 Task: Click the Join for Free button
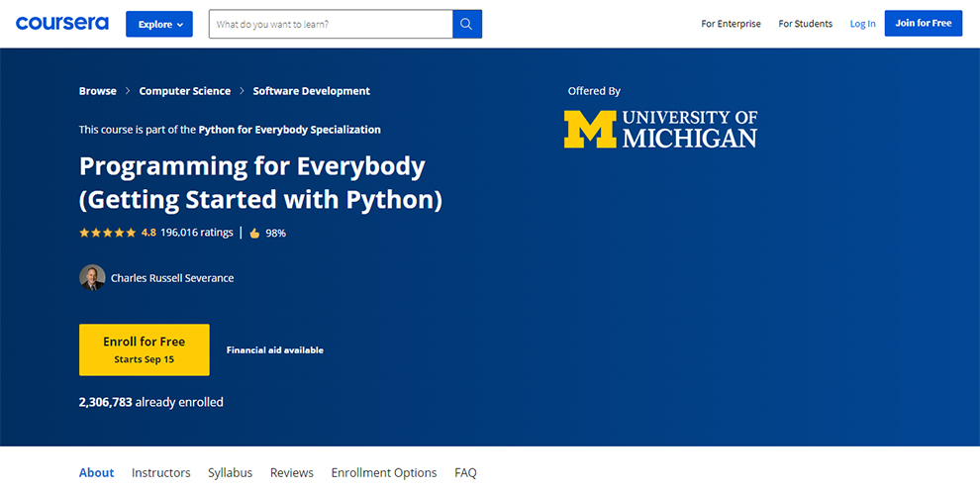(924, 23)
